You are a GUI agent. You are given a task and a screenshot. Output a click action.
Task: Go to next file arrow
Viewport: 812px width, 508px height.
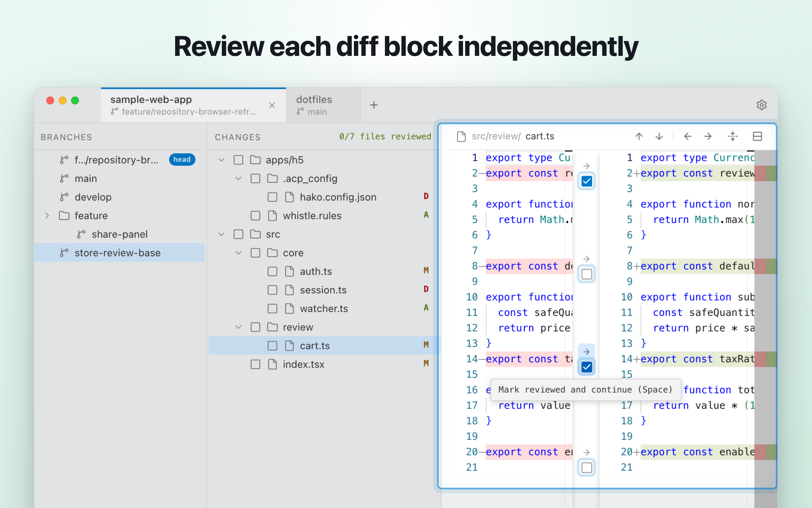(708, 136)
